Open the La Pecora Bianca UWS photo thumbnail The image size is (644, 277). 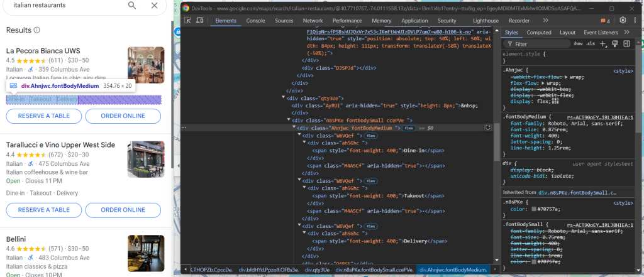point(146,65)
